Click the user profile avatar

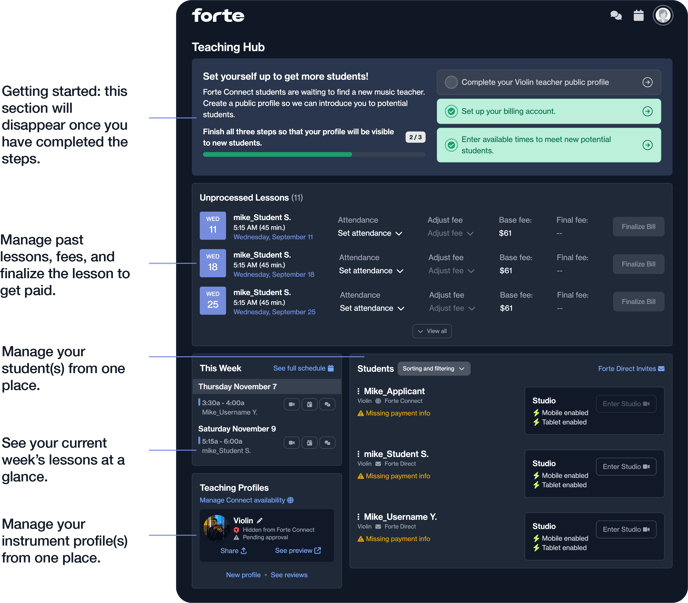click(662, 15)
